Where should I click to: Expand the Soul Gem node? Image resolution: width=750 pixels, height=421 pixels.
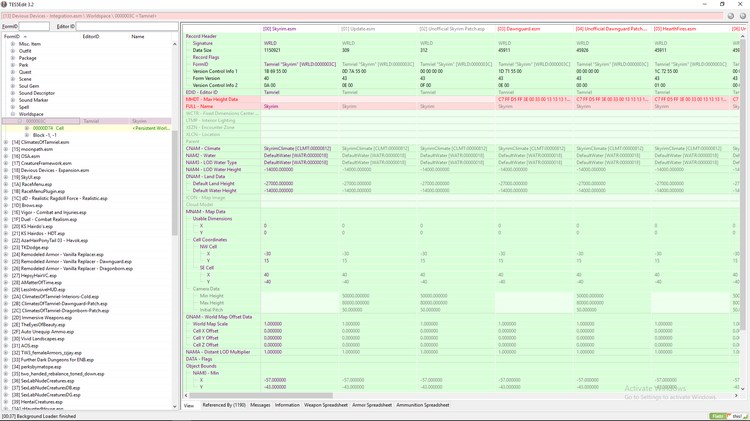(x=13, y=86)
